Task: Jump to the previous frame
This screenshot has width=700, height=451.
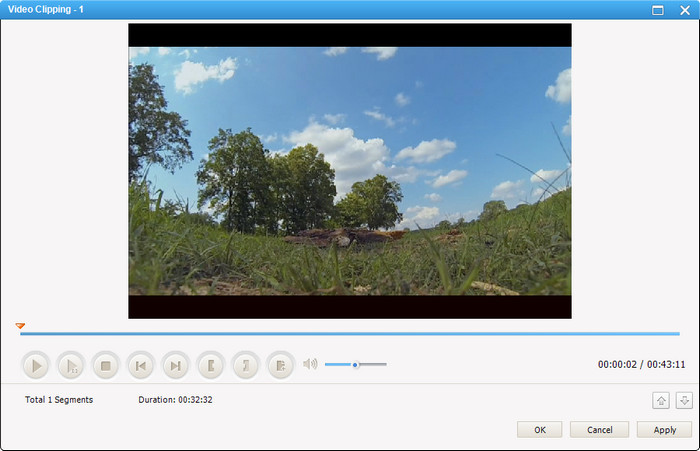Action: (x=141, y=366)
